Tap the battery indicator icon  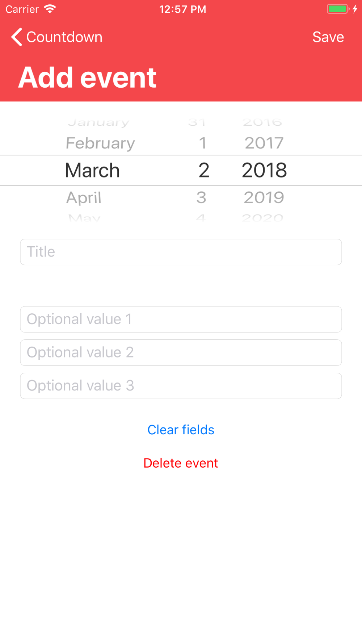click(x=338, y=9)
